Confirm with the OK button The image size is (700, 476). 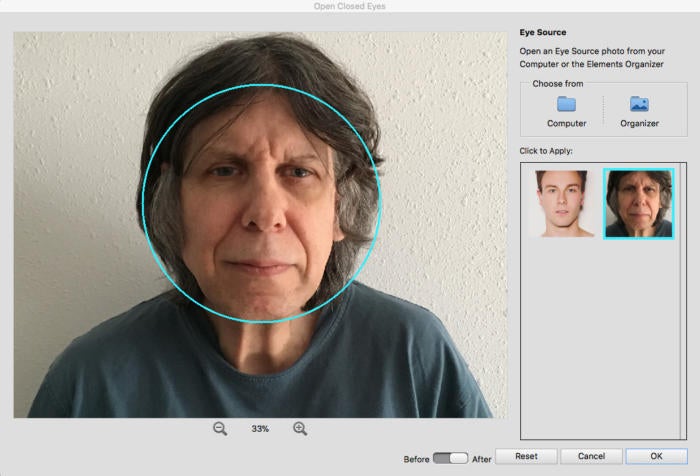point(656,456)
